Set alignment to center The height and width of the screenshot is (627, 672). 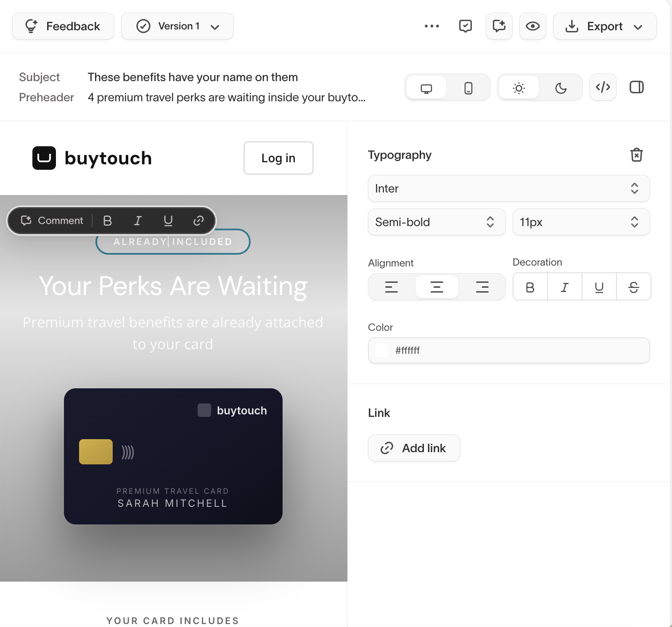coord(437,287)
